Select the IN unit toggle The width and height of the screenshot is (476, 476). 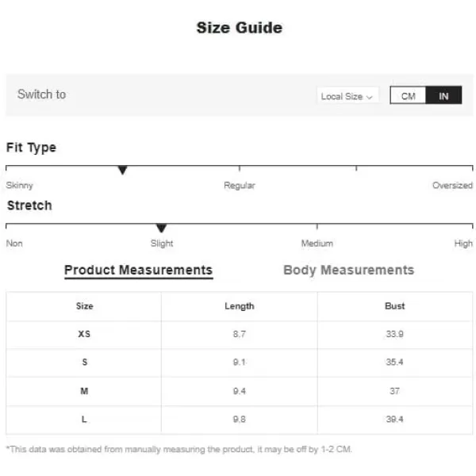coord(443,96)
